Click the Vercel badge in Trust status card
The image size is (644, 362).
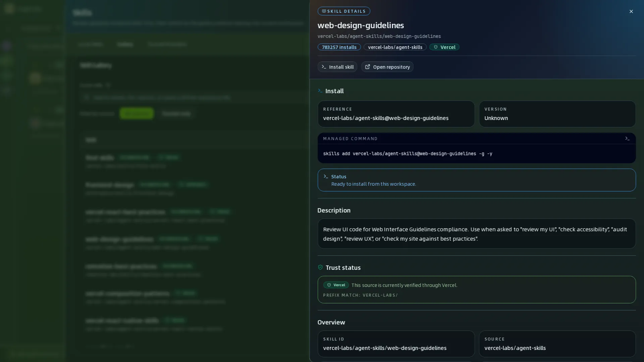click(336, 285)
